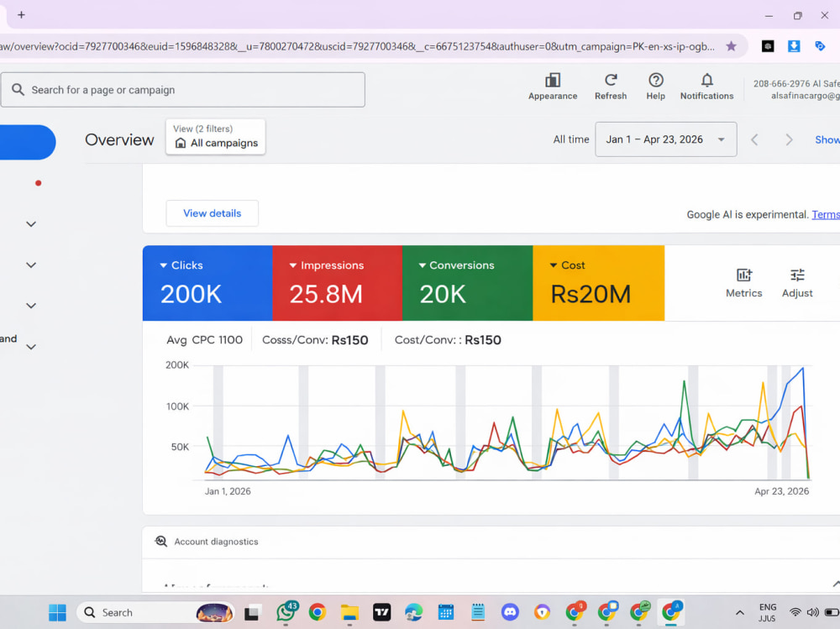Open the Calendar app in the taskbar
The width and height of the screenshot is (840, 629).
pos(446,612)
